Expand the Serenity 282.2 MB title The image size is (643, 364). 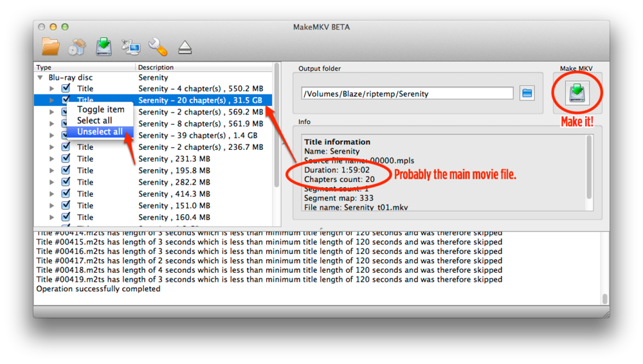pyautogui.click(x=51, y=182)
